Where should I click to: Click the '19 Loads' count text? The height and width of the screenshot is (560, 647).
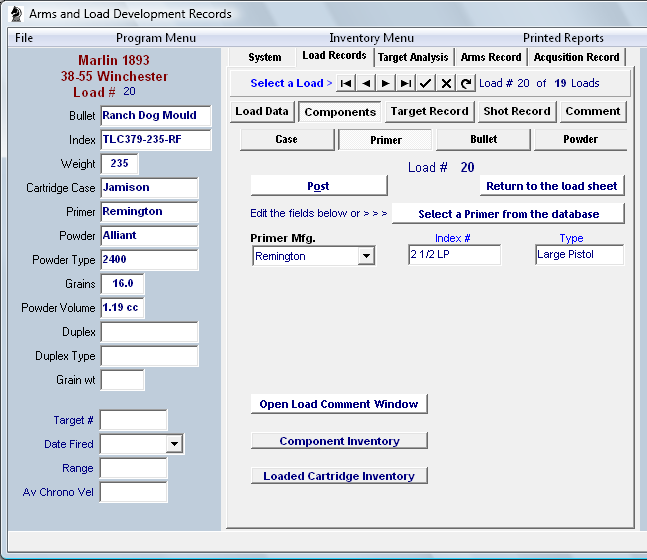(x=577, y=83)
